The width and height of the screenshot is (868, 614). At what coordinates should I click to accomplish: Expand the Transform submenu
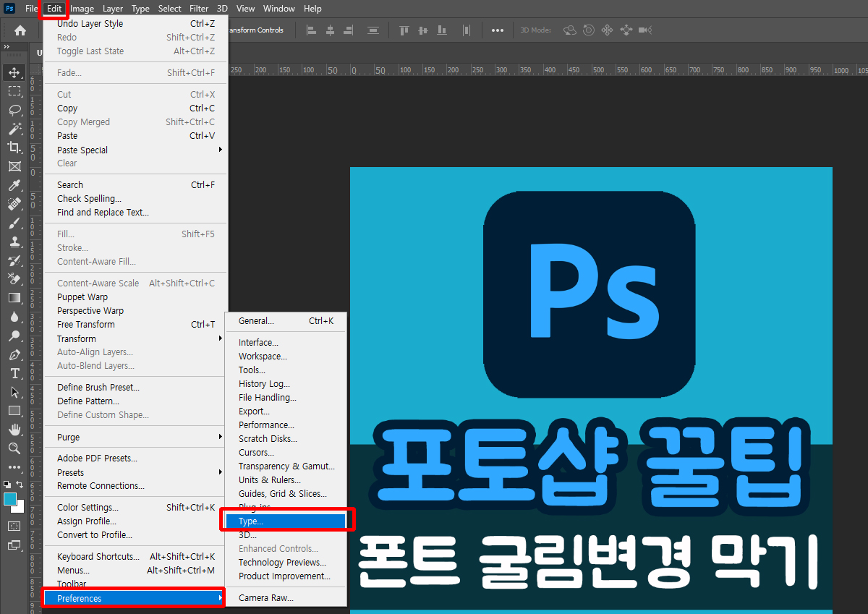click(x=136, y=338)
